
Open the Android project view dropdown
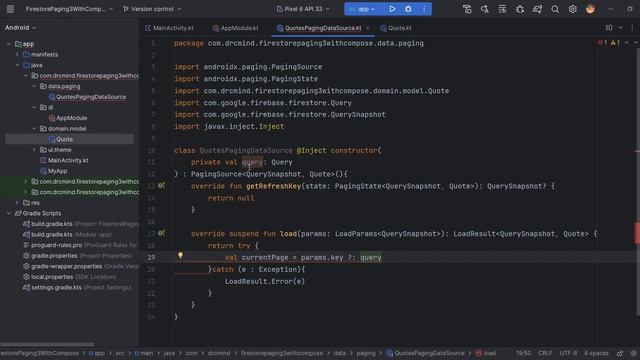click(x=20, y=28)
